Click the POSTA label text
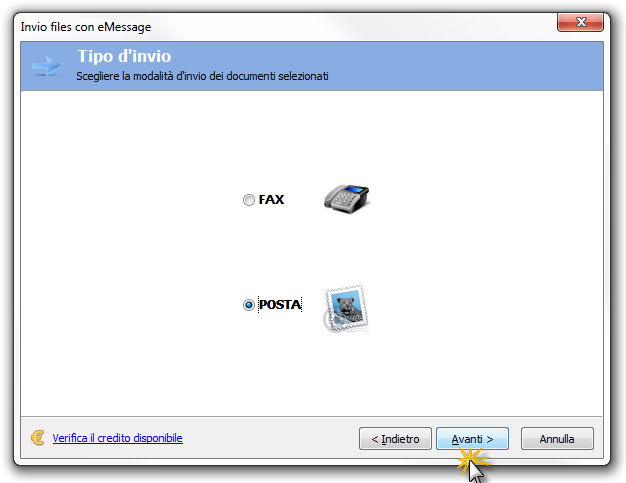Viewport: 626px width, 483px height. coord(280,305)
